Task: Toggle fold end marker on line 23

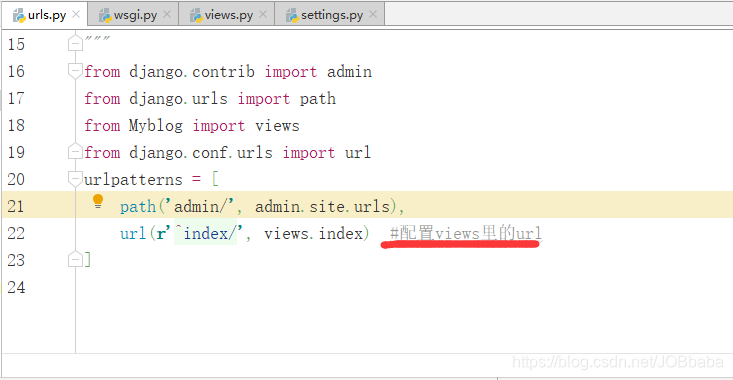Action: tap(75, 259)
